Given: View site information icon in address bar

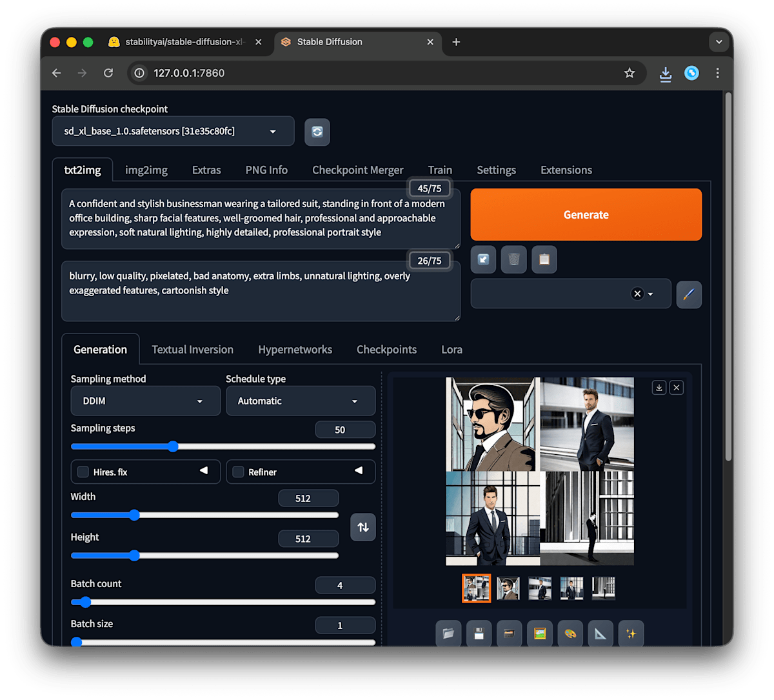Looking at the screenshot, I should pyautogui.click(x=139, y=73).
